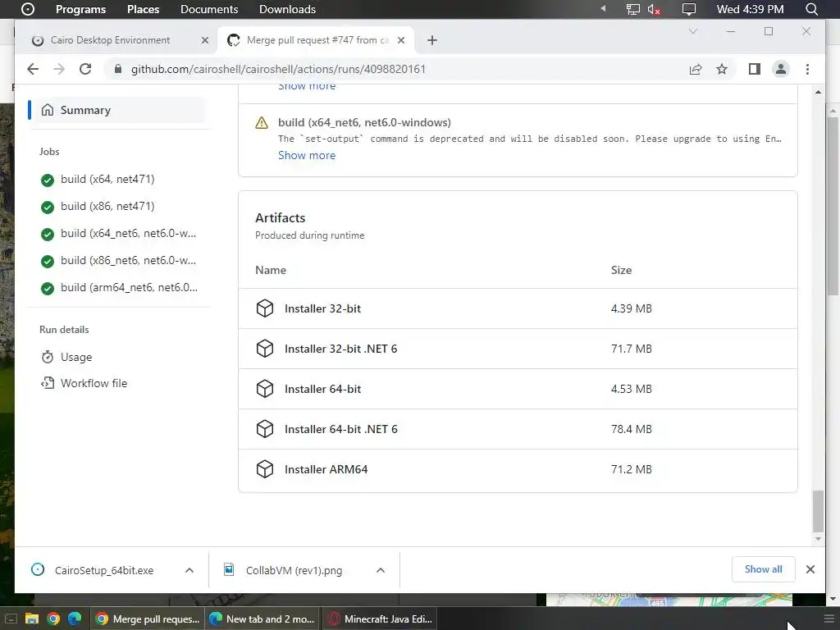The height and width of the screenshot is (630, 840).
Task: Click Show all downloads button
Action: pos(763,569)
